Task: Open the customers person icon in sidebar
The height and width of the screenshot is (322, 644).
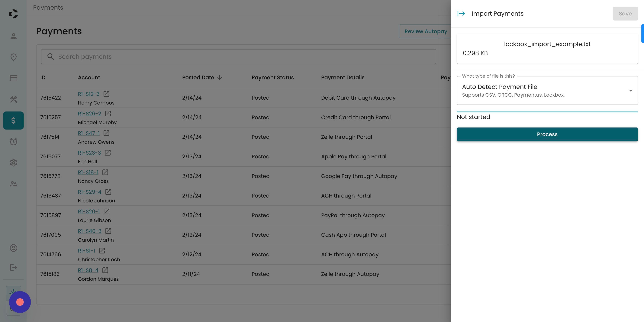Action: [14, 36]
